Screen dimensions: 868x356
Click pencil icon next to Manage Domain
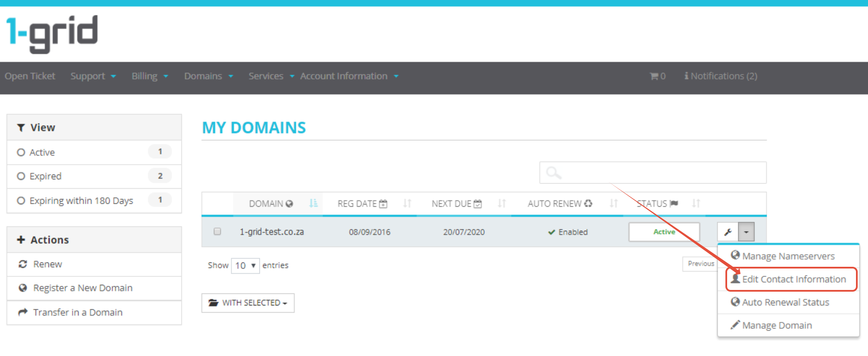(x=735, y=325)
